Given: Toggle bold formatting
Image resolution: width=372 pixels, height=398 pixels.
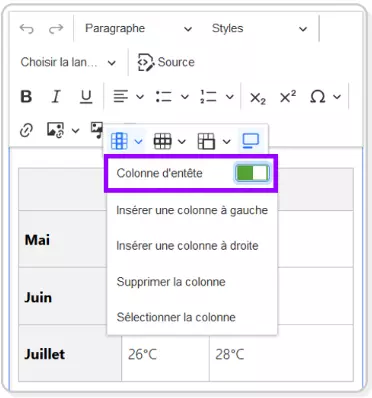Looking at the screenshot, I should 26,97.
